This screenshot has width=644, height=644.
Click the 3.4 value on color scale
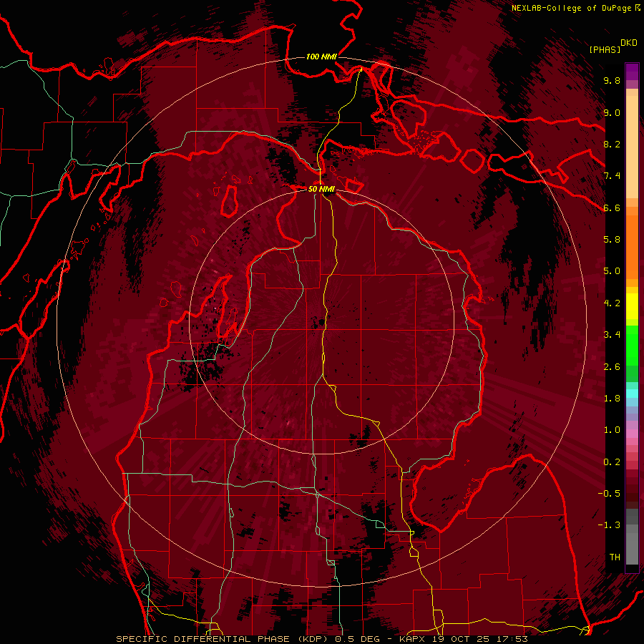click(612, 335)
